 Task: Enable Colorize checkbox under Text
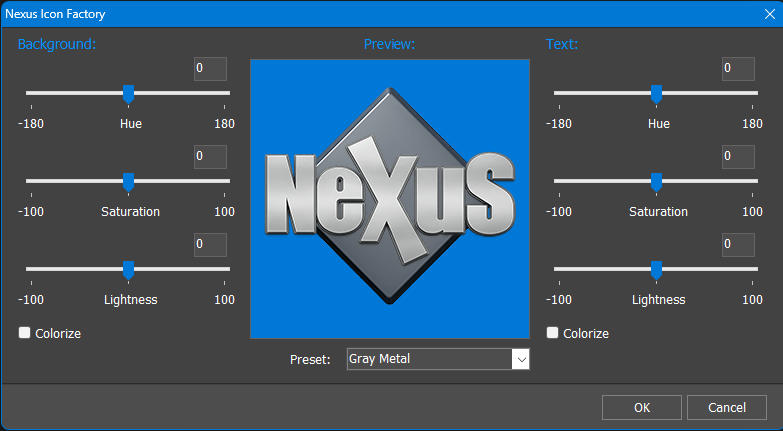tap(553, 333)
